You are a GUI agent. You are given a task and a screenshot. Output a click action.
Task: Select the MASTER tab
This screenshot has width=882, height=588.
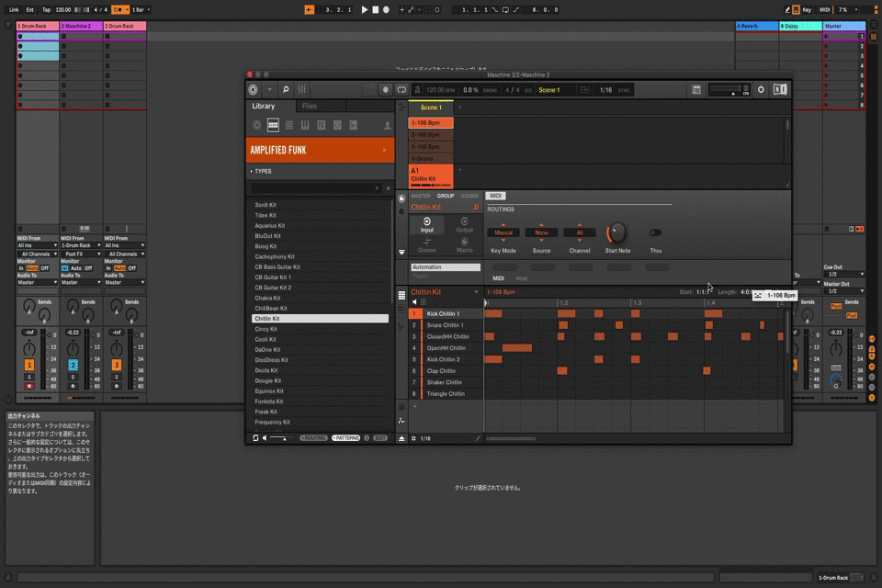(x=420, y=196)
